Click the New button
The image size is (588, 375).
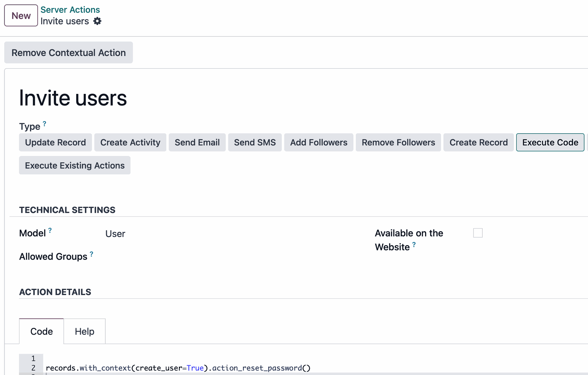tap(21, 15)
